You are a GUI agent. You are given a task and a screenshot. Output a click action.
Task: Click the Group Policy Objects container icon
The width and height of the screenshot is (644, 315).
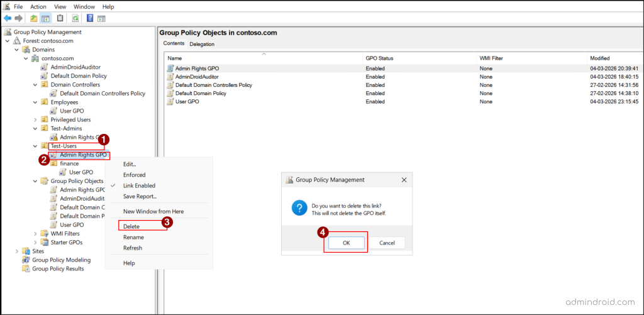tap(45, 180)
